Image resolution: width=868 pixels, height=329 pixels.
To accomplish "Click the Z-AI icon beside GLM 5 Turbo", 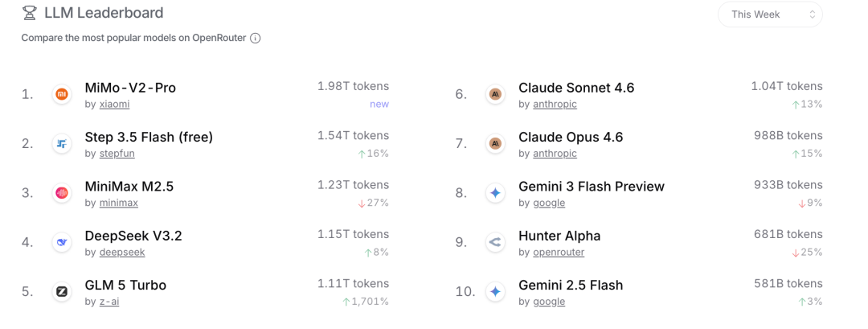I will coord(61,291).
